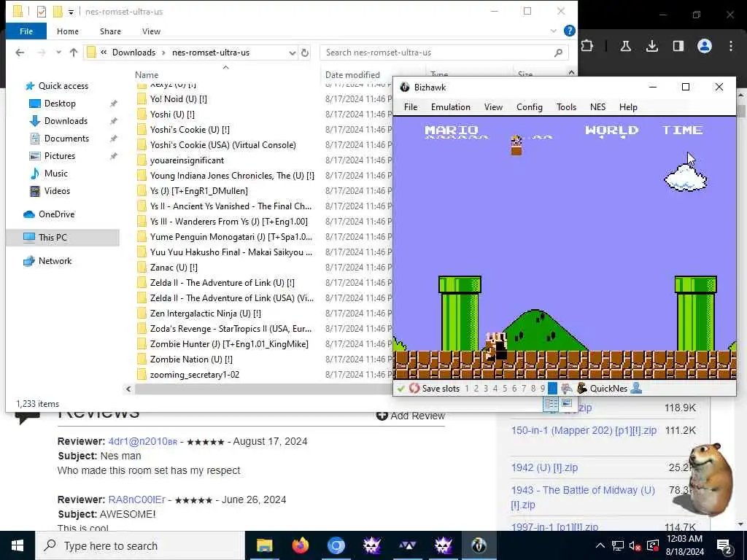
Task: Click the faded icon left of QuickNes core
Action: point(566,388)
